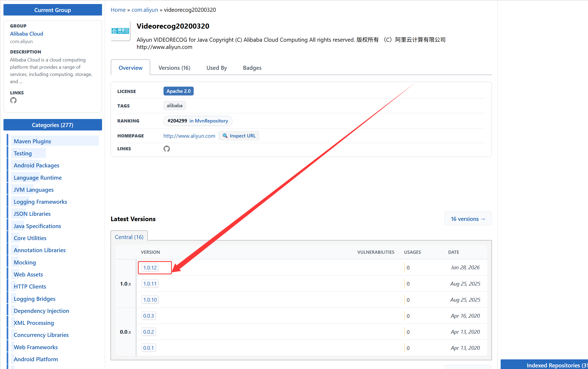Viewport: 588px width, 369px height.
Task: Click the usages count for version 1.0.11
Action: tap(408, 284)
